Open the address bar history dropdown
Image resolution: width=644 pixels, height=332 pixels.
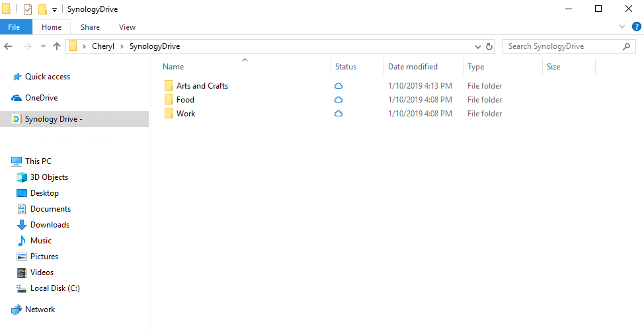[479, 47]
